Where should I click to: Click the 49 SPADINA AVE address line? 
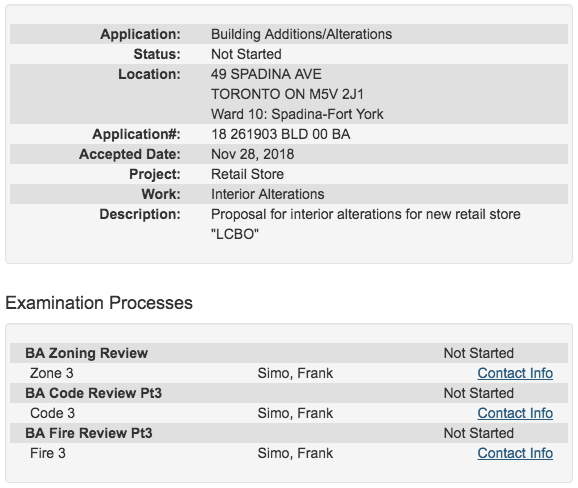coord(266,74)
